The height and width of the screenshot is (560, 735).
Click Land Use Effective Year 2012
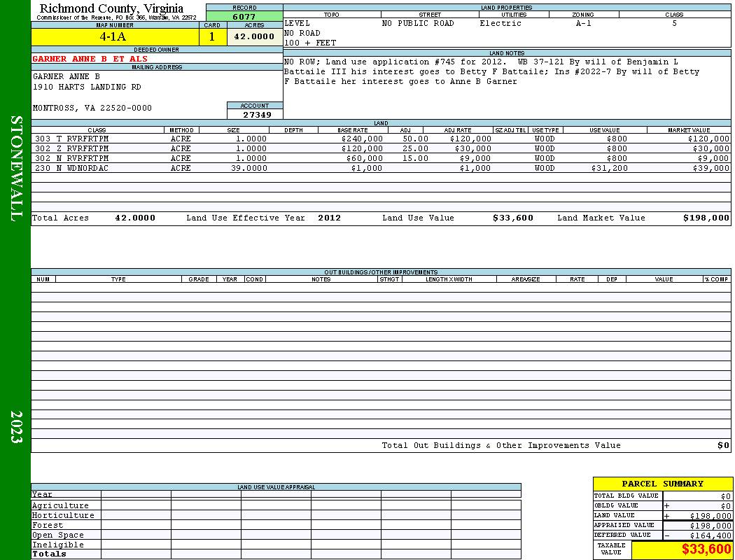[x=329, y=218]
